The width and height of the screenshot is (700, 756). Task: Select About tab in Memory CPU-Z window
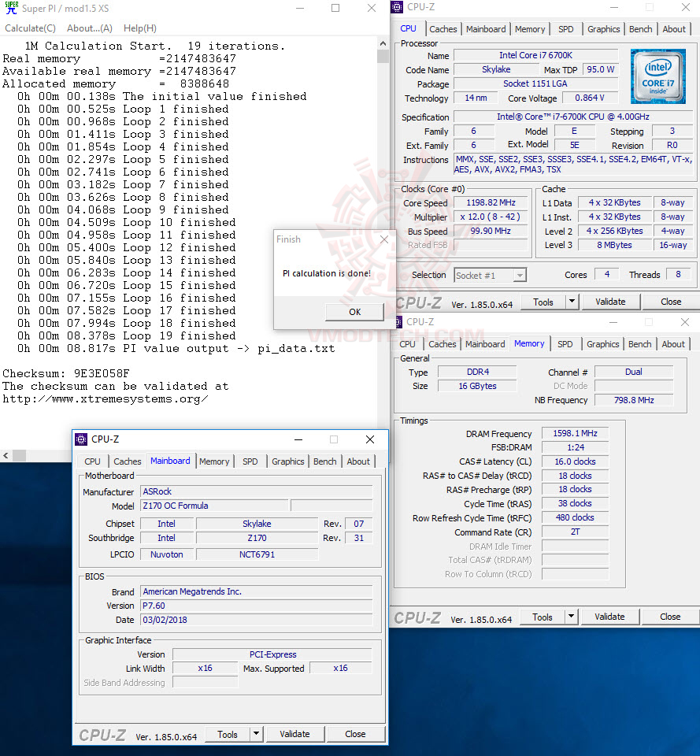pos(673,344)
